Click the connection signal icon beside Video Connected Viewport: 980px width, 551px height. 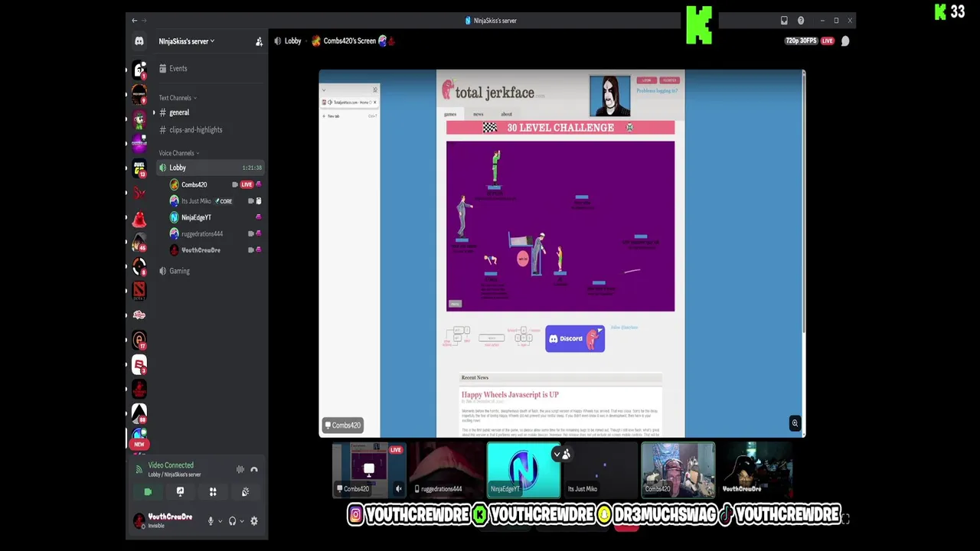139,469
